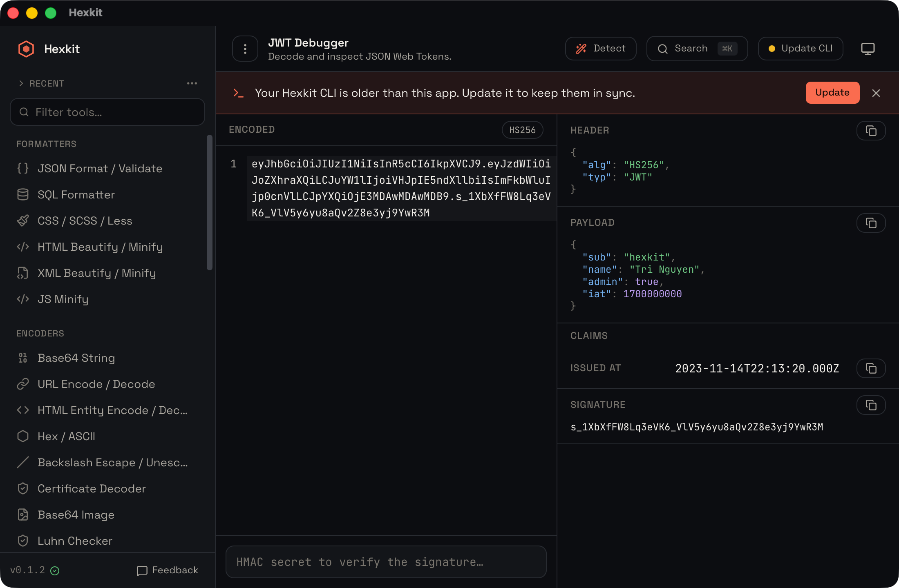Image resolution: width=899 pixels, height=588 pixels.
Task: Click the Base64 String binary icon
Action: [23, 358]
